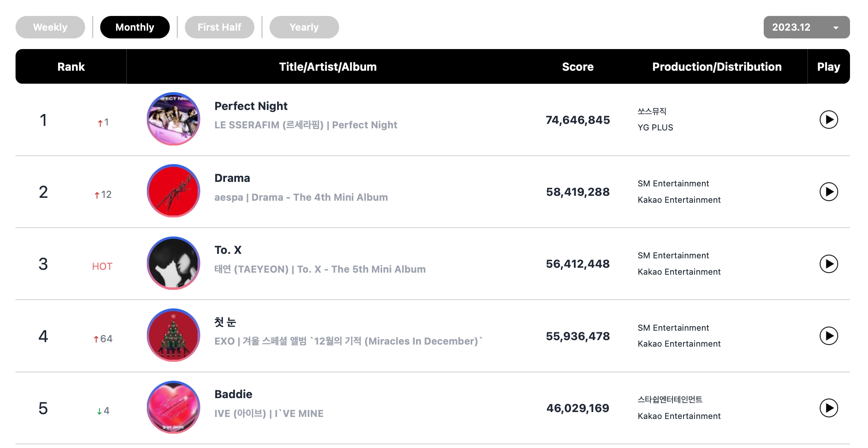Click the To. X album thumbnail
This screenshot has width=868, height=448.
(173, 263)
